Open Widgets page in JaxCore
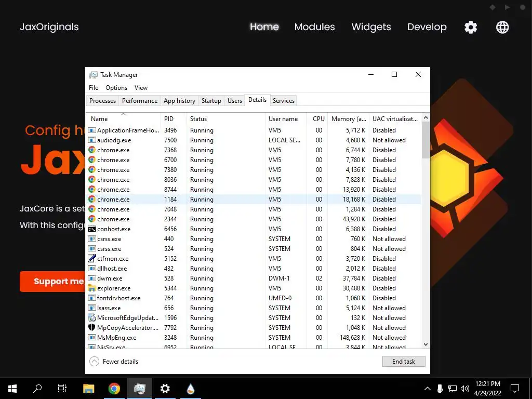 coord(371,27)
